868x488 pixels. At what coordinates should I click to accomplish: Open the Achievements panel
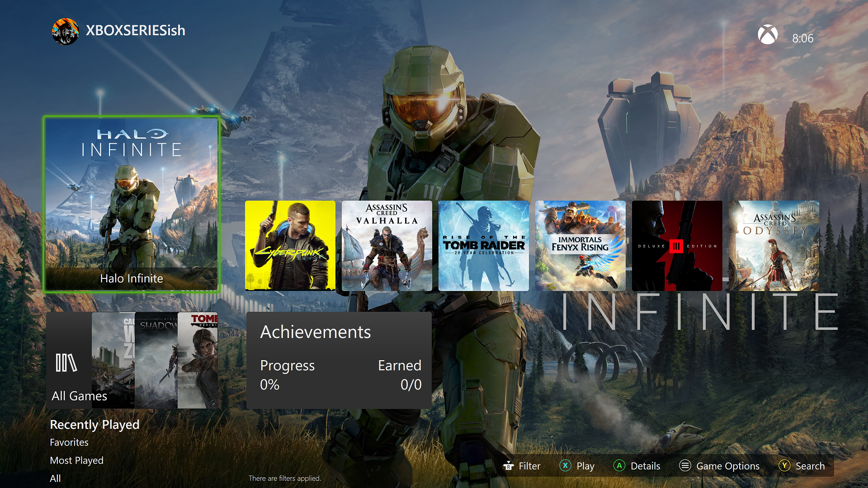click(339, 360)
